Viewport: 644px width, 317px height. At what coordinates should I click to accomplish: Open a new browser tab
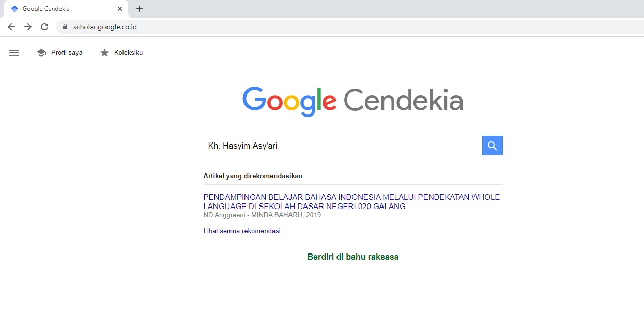pyautogui.click(x=140, y=9)
